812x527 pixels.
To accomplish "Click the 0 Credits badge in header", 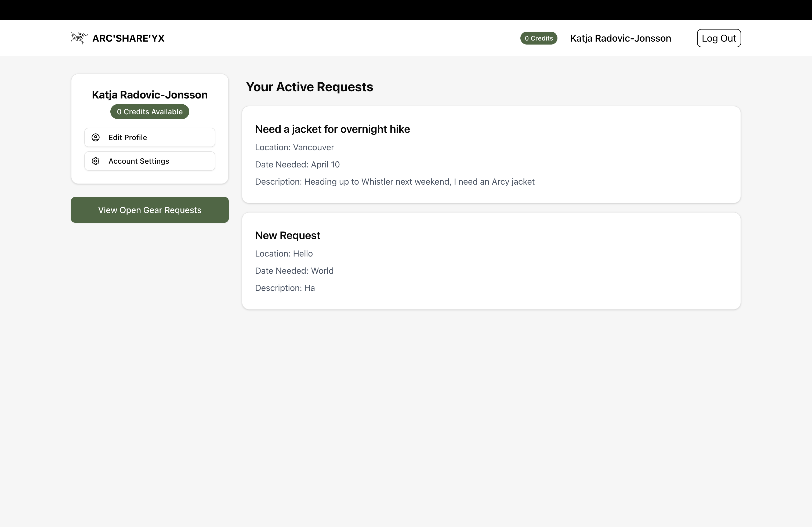I will click(538, 38).
